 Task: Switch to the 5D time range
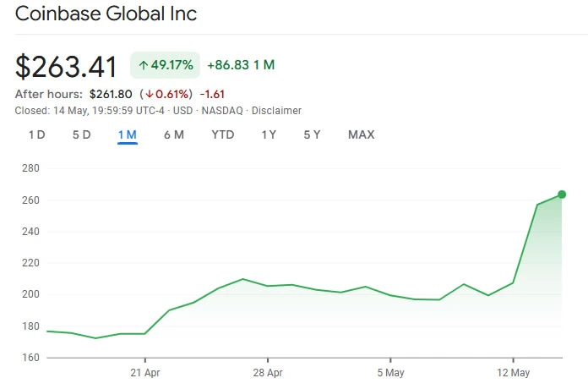(81, 134)
